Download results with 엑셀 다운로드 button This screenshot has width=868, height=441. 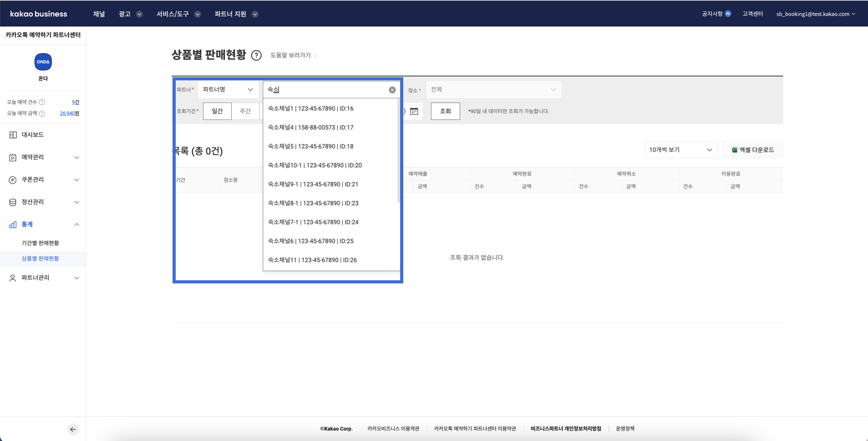tap(752, 150)
